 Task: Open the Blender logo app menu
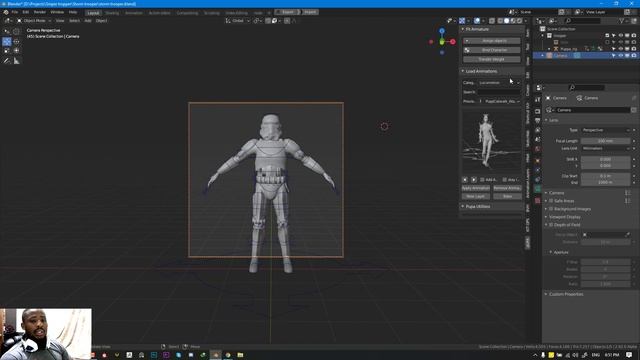coord(6,12)
